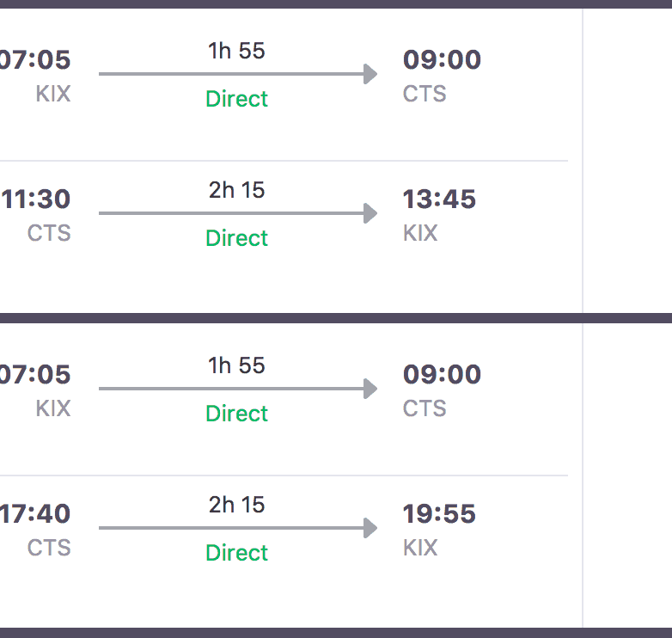Click Direct label on the 11:30 flight
Viewport: 672px width, 638px height.
[236, 238]
